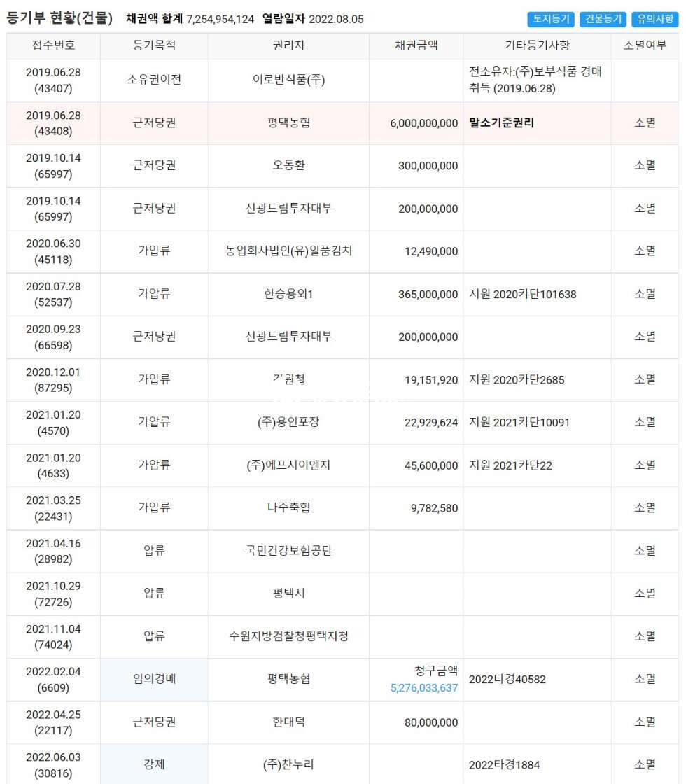Select the 권리자 column header
This screenshot has height=784, width=686.
pyautogui.click(x=288, y=45)
